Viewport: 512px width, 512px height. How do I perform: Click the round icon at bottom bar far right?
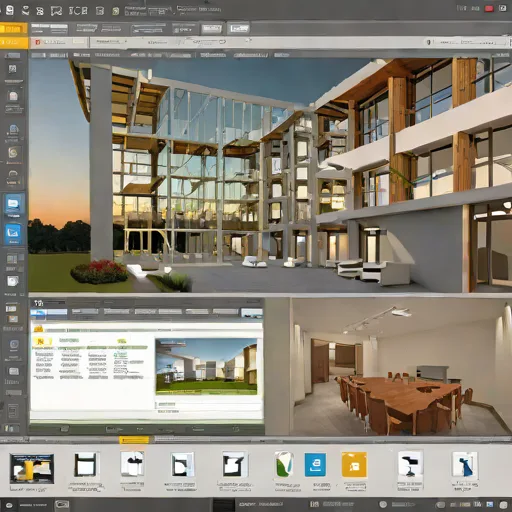[x=503, y=505]
